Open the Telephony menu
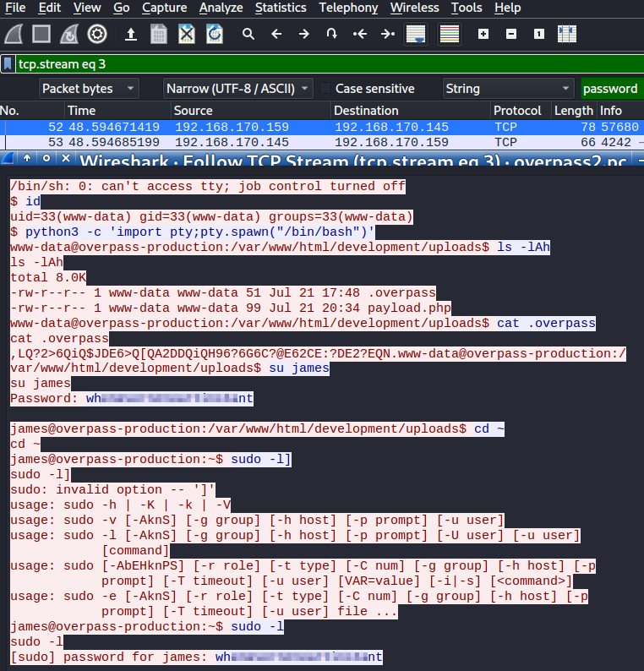644x671 pixels. [x=348, y=8]
